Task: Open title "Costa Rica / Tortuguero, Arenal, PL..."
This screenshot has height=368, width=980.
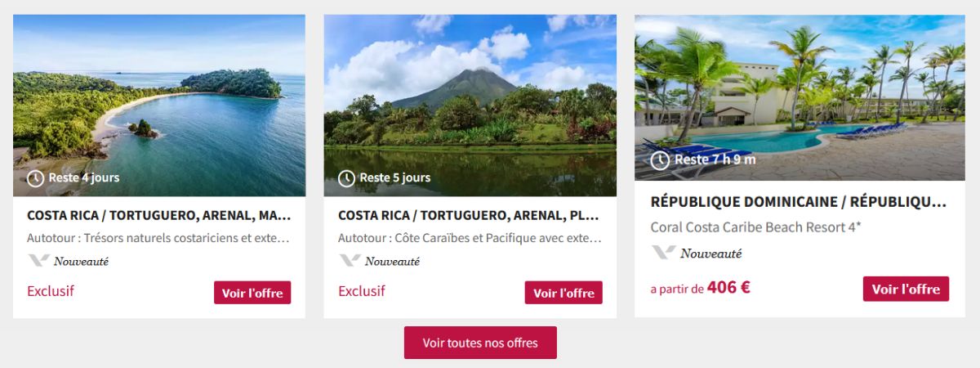Action: (468, 216)
